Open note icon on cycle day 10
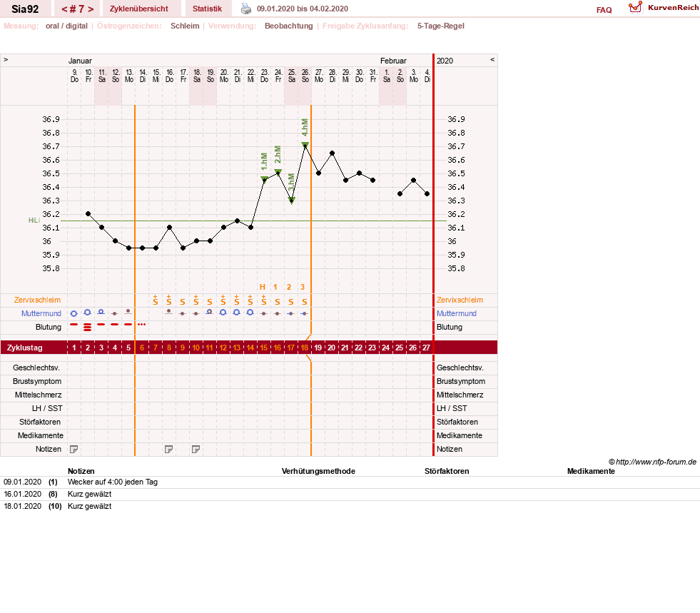The image size is (700, 613). coord(196,449)
